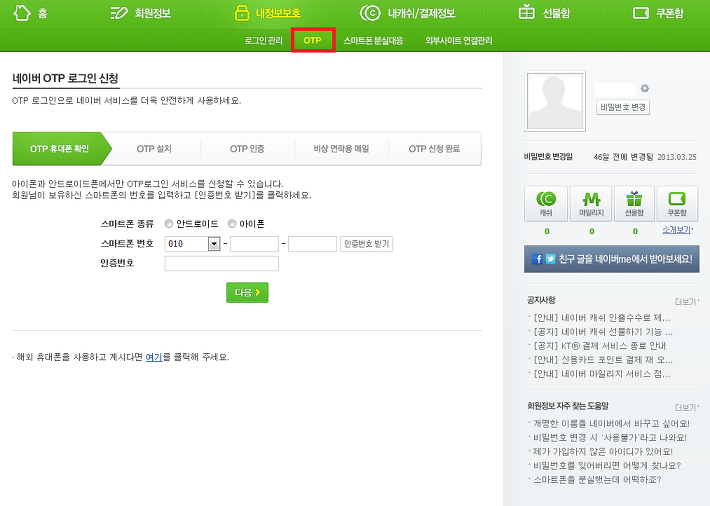This screenshot has height=506, width=710.
Task: Click the 선물함 gift box icon
Action: (527, 12)
